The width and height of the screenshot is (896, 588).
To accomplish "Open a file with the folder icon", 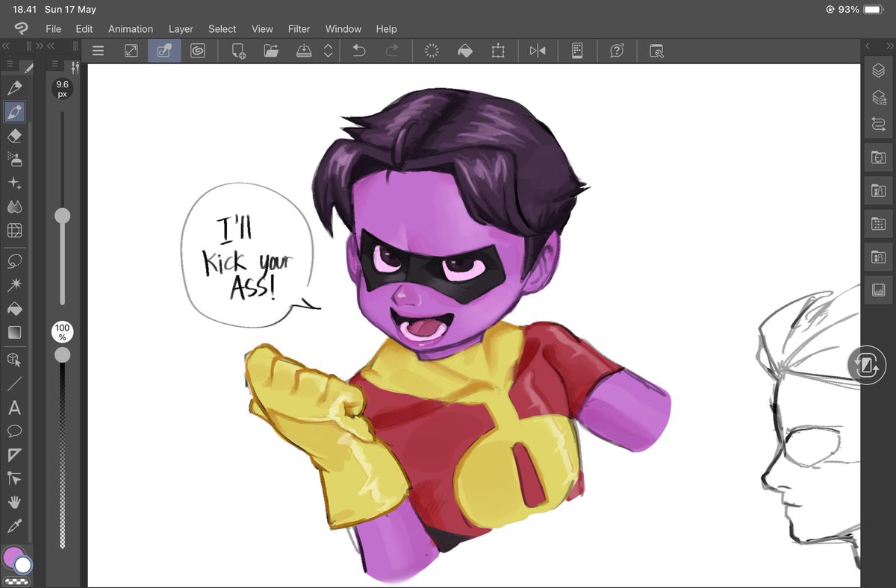I will pos(271,51).
